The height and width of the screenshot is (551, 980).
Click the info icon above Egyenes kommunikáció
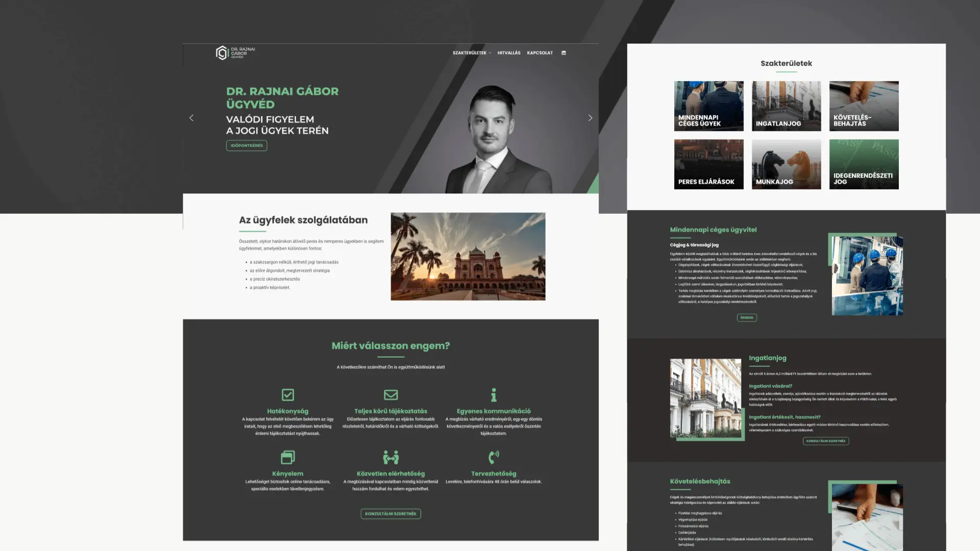click(493, 395)
